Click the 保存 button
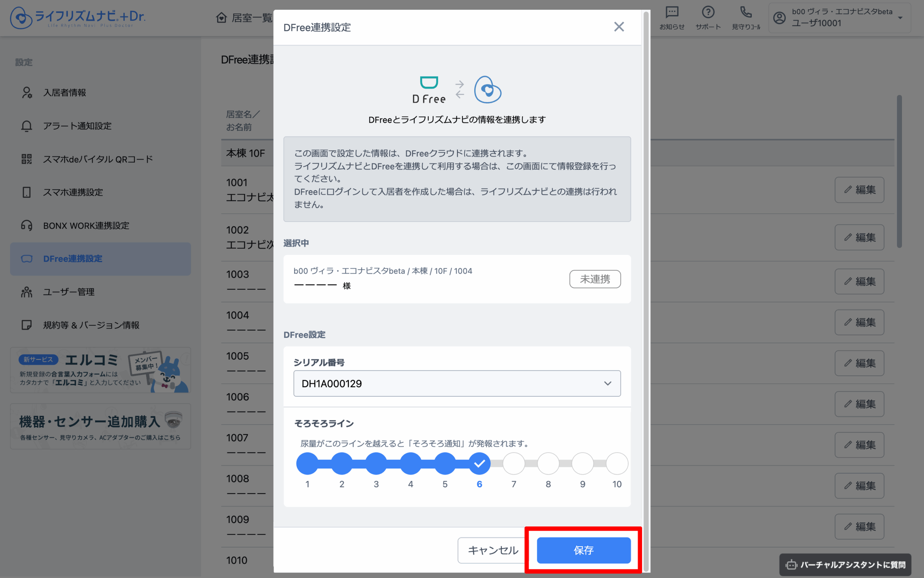Viewport: 924px width, 578px height. (x=584, y=551)
